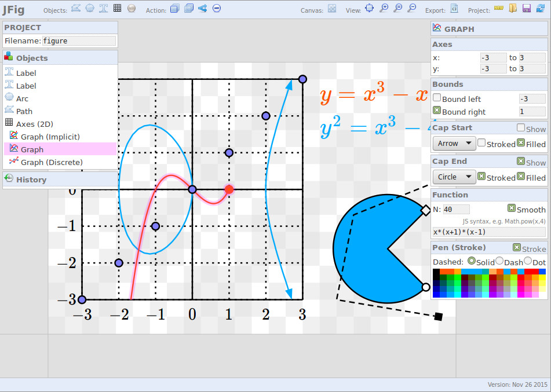
Task: Open the Cap Start Arrow dropdown
Action: [454, 143]
